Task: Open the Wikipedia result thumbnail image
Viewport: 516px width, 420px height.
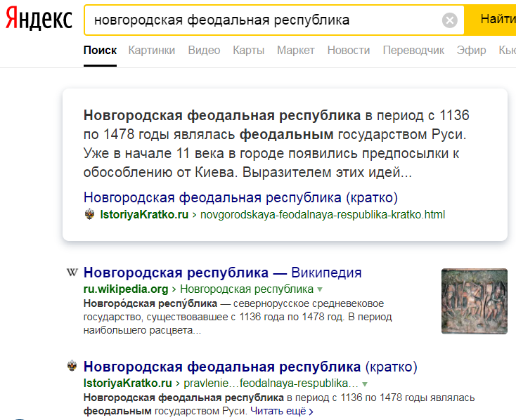Action: point(475,301)
